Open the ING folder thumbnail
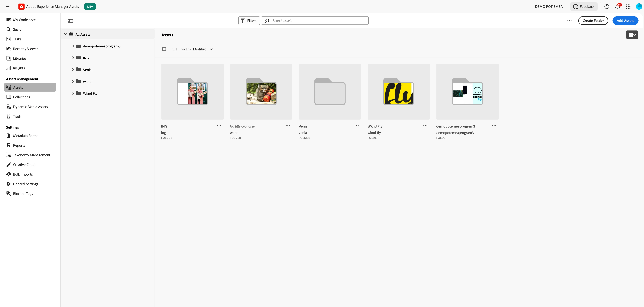The image size is (644, 307). [192, 92]
